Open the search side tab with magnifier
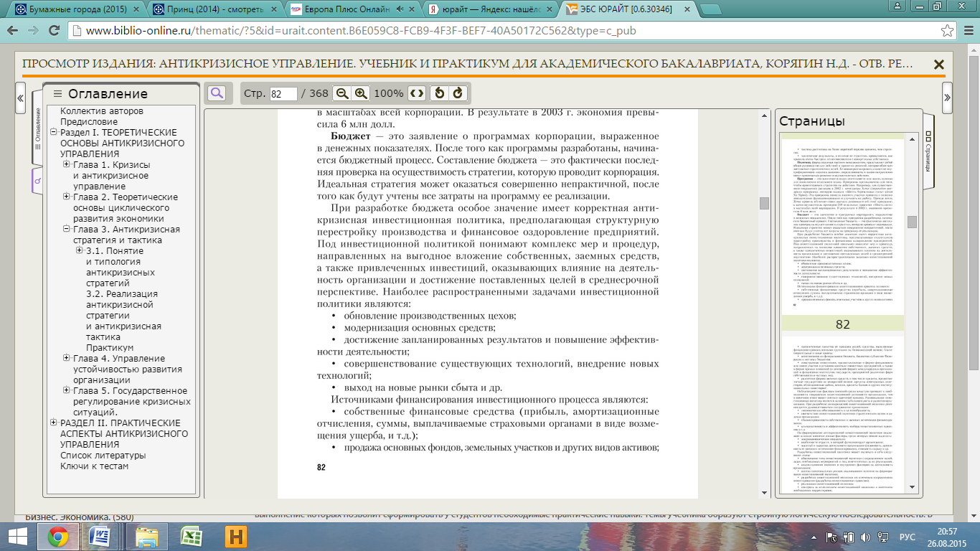980x551 pixels. [37, 181]
